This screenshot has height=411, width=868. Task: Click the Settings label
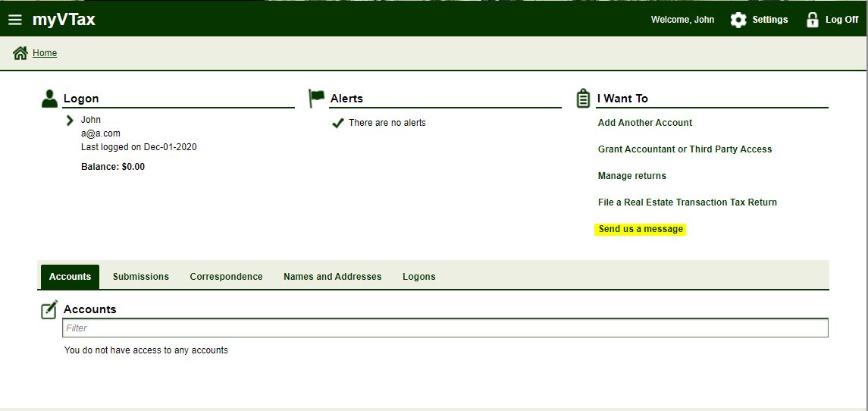pos(770,20)
